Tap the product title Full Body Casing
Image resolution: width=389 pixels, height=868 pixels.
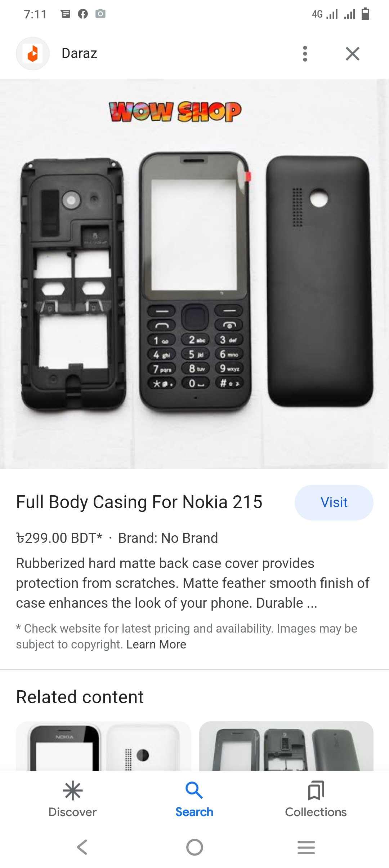(139, 502)
